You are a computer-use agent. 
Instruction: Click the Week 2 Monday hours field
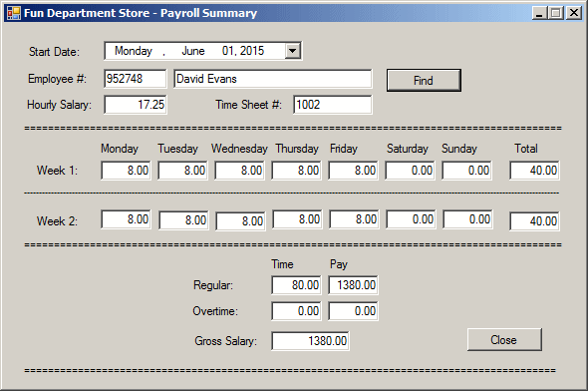tap(126, 219)
